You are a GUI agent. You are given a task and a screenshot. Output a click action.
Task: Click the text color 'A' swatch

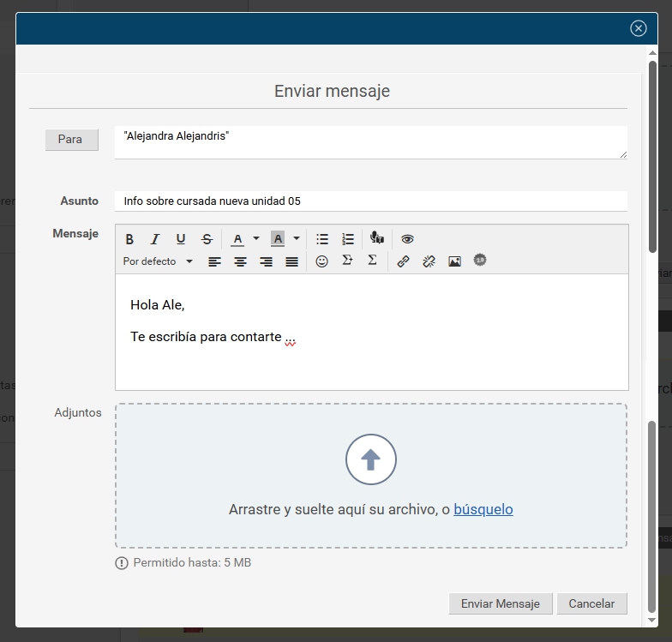click(237, 239)
